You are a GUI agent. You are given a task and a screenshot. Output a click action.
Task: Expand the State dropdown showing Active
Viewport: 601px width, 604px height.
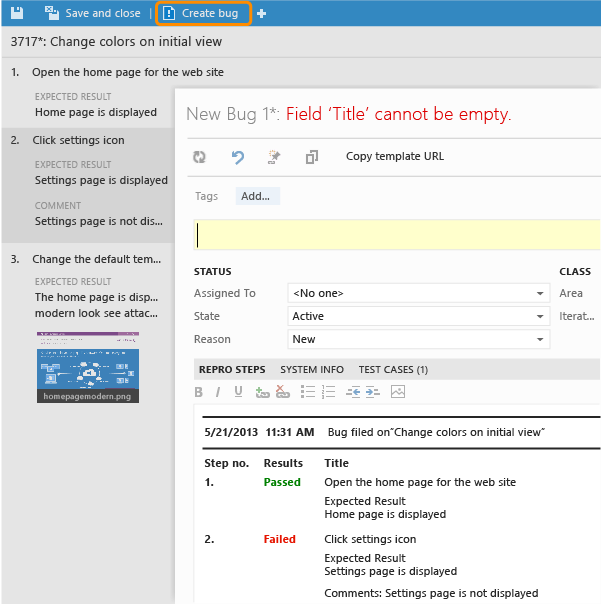(540, 317)
